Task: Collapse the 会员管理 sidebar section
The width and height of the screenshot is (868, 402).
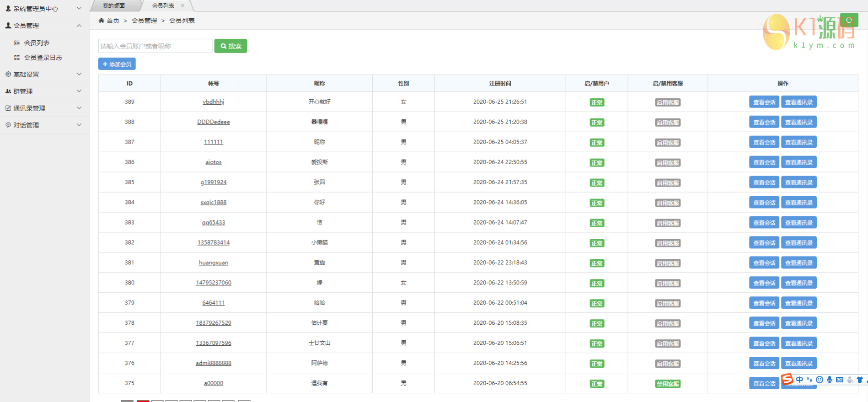Action: click(x=44, y=26)
